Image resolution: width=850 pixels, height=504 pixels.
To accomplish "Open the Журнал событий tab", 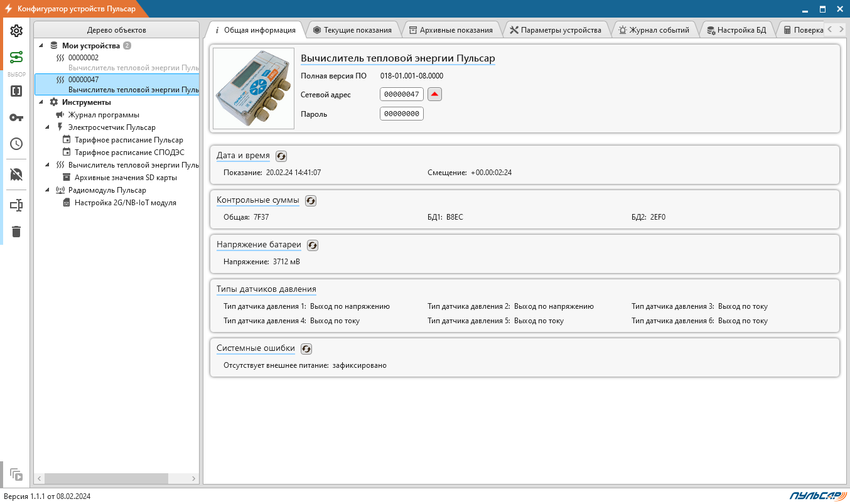I will (654, 29).
